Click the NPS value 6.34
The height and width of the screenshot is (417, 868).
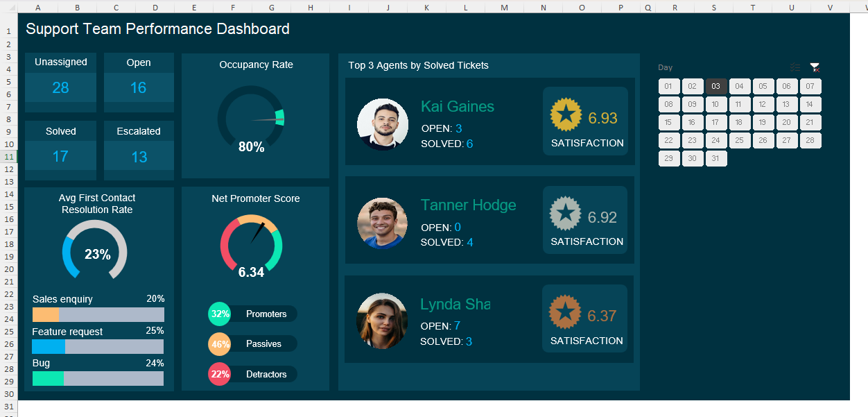(251, 272)
